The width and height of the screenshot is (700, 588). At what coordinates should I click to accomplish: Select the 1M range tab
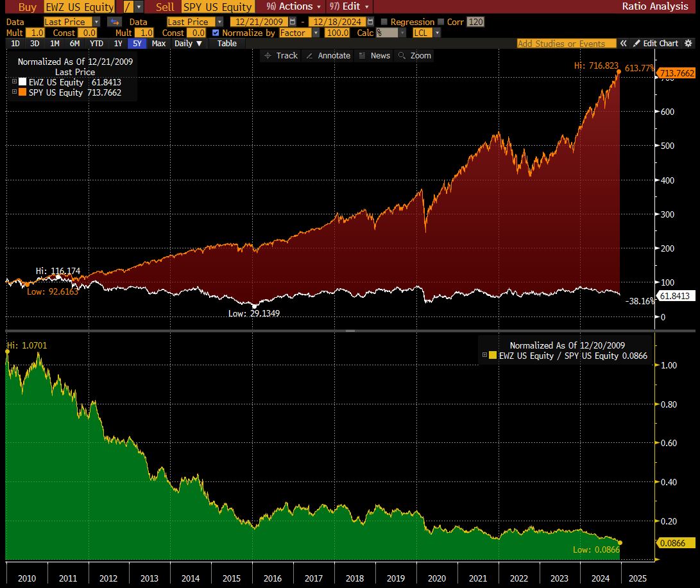tap(55, 44)
